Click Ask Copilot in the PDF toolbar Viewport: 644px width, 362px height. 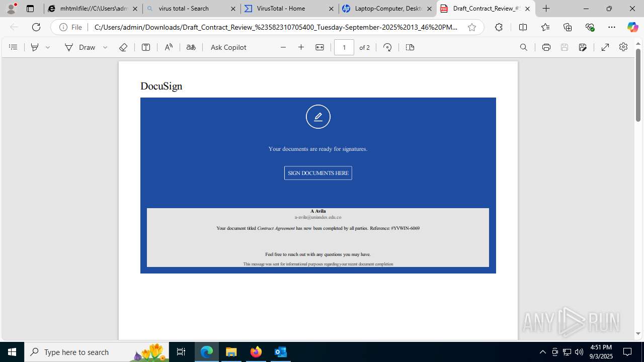(228, 47)
